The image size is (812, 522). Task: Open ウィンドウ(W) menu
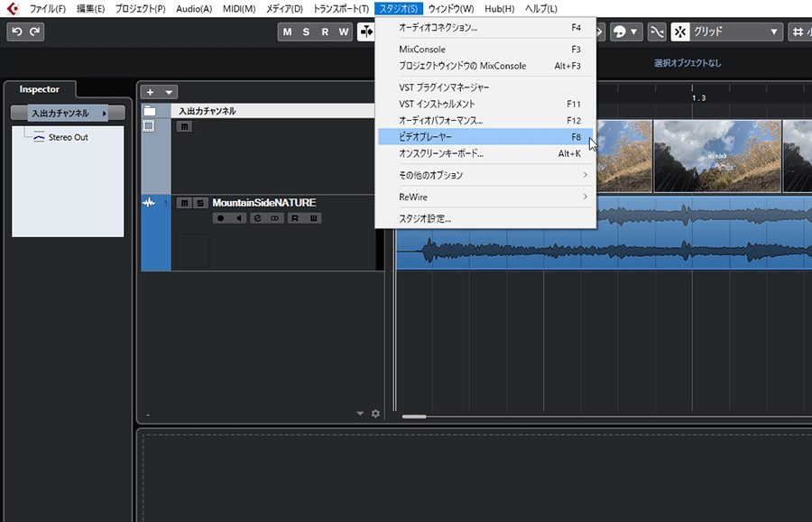point(450,9)
